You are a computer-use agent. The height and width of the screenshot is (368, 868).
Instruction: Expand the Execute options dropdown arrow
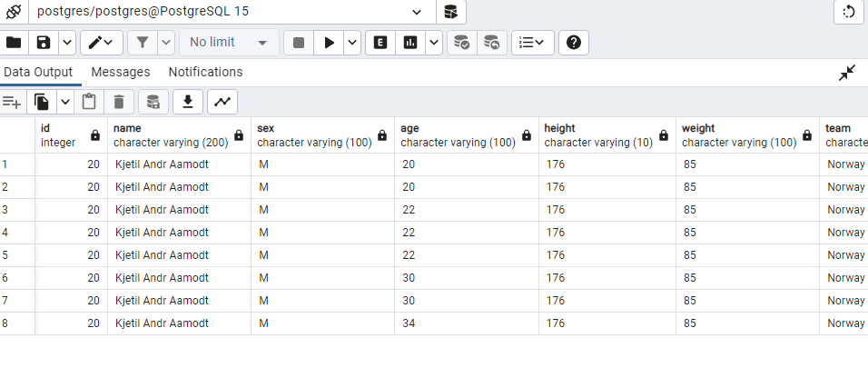tap(351, 43)
